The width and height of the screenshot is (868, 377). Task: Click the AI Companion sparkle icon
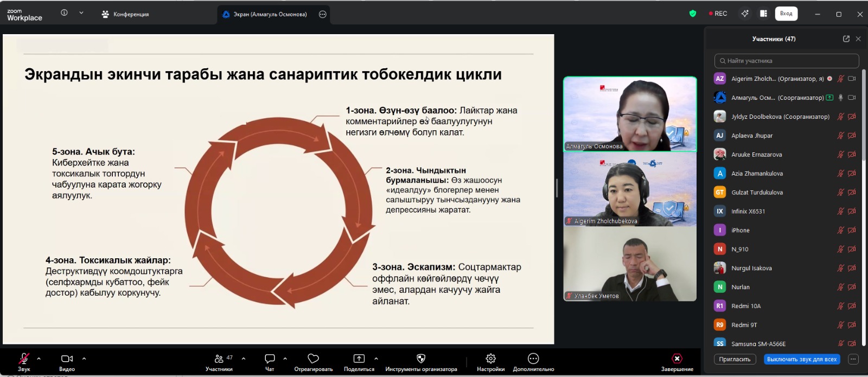[x=745, y=14]
